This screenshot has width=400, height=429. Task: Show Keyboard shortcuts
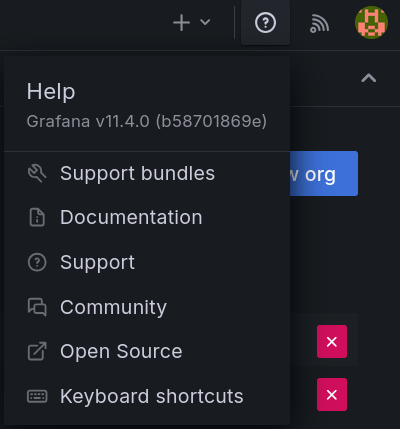click(147, 396)
